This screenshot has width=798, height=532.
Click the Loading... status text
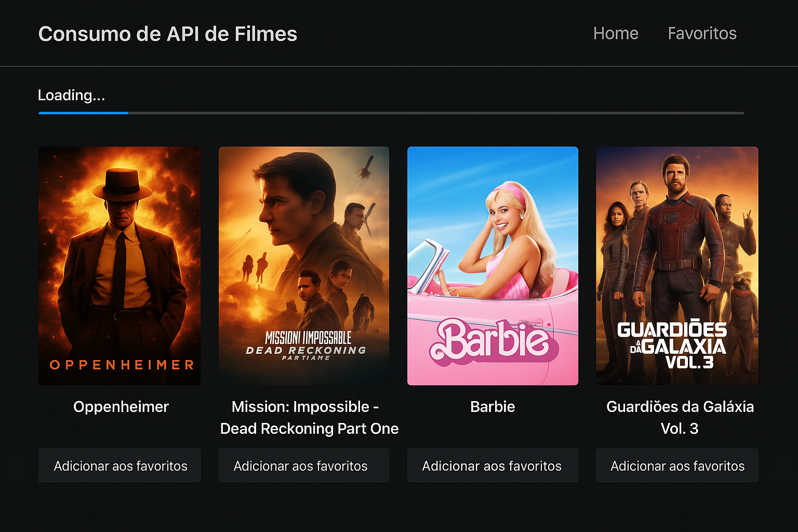[71, 95]
